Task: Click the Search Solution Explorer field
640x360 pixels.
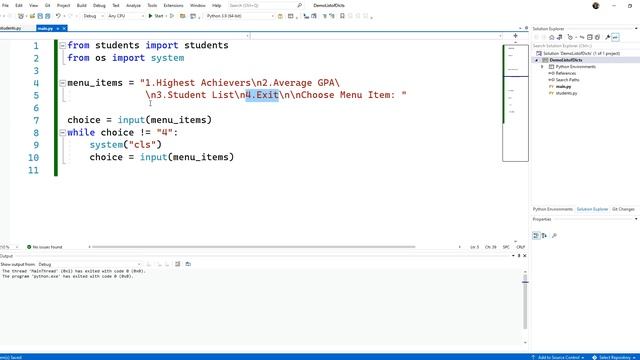Action: tap(584, 46)
